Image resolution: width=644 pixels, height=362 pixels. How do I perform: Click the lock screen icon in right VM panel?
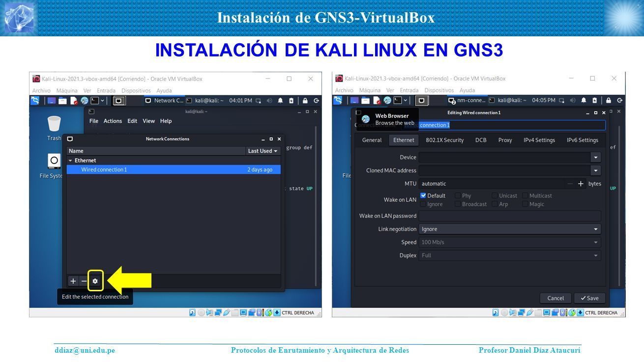coord(609,100)
